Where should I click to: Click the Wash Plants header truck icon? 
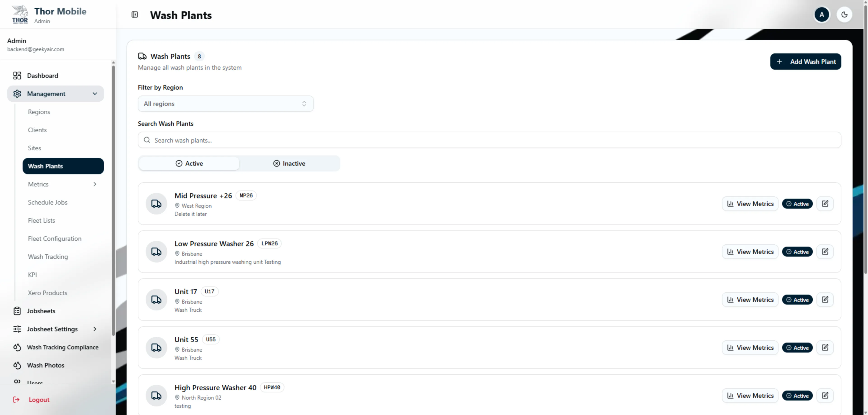click(x=142, y=56)
